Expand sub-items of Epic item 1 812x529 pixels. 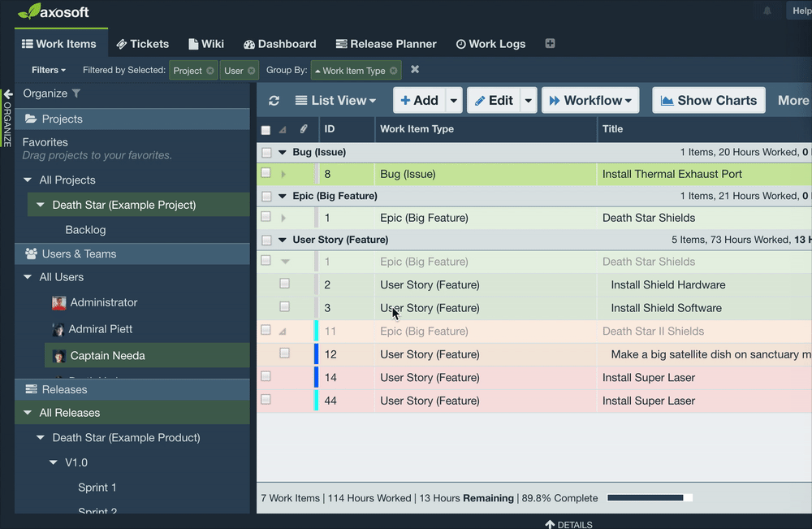pos(283,218)
